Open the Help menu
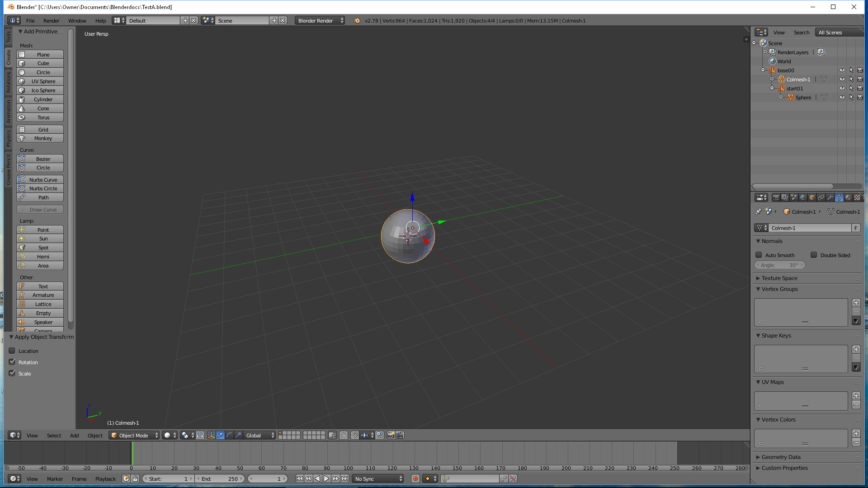 [x=100, y=20]
